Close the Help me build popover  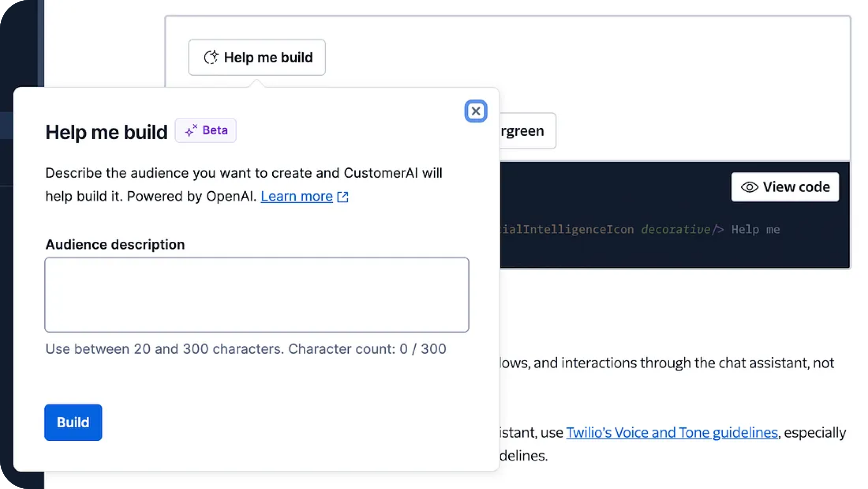(x=476, y=111)
